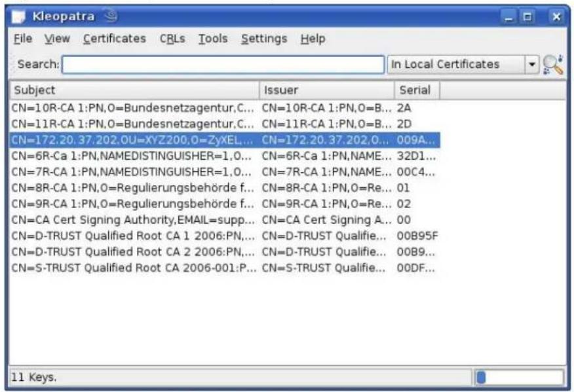Click serial cell 32D1...

[x=416, y=156]
